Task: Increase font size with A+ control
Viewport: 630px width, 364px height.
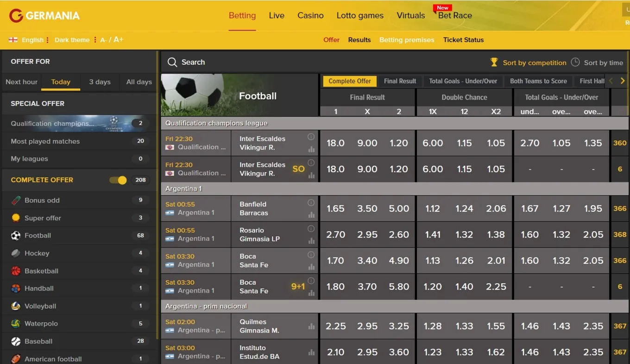Action: pyautogui.click(x=118, y=40)
